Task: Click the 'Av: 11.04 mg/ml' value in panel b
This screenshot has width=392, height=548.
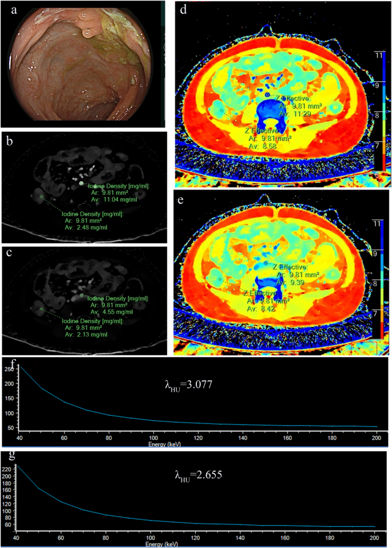Action: [x=113, y=199]
